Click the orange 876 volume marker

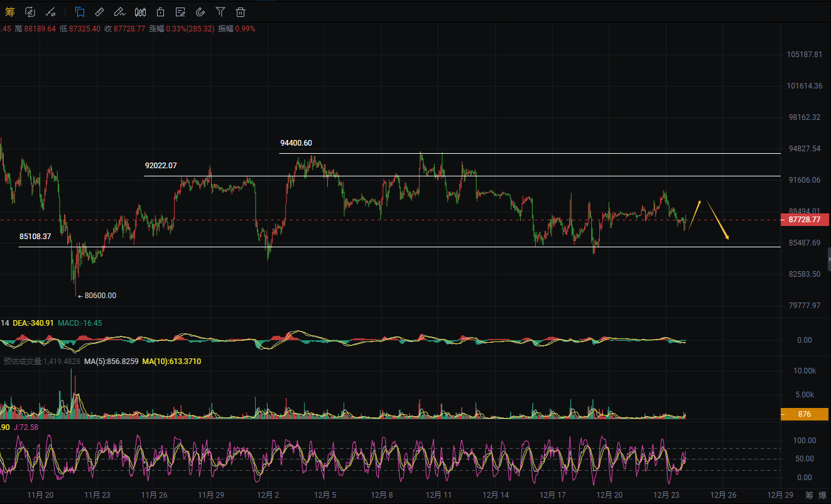pos(805,414)
